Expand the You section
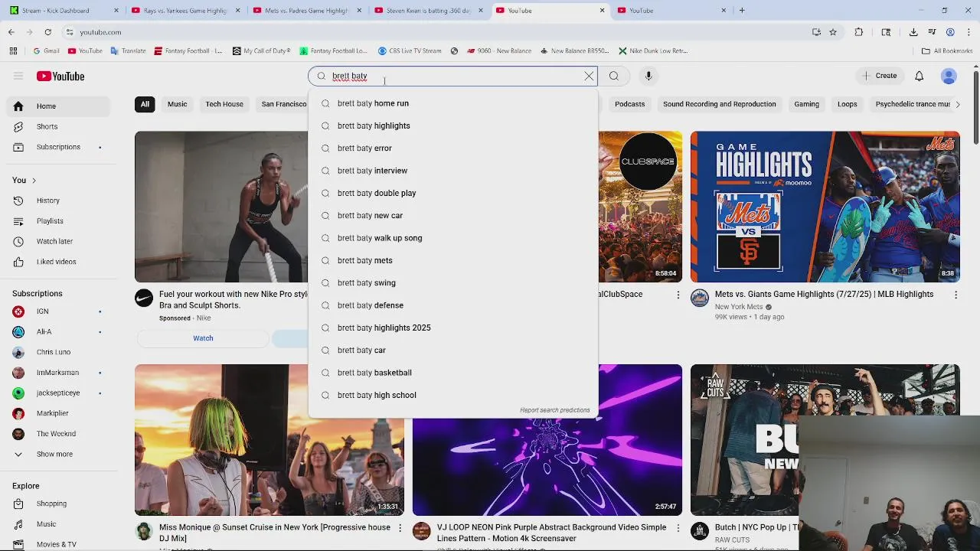The width and height of the screenshot is (980, 551). point(24,180)
